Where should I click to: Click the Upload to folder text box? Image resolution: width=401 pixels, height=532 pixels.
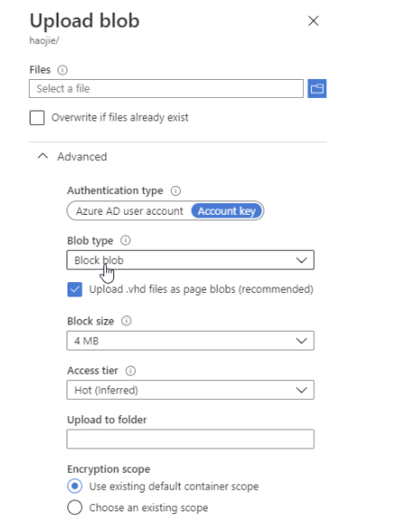[191, 439]
